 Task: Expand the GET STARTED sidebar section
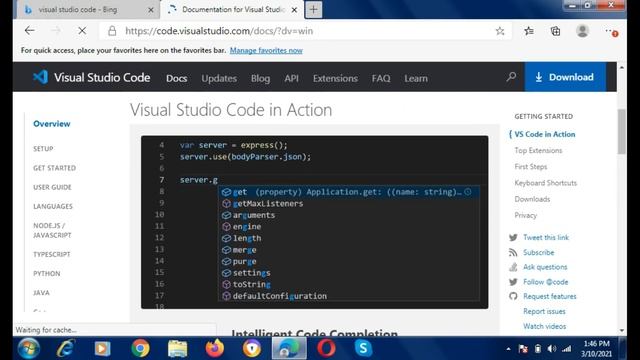55,168
